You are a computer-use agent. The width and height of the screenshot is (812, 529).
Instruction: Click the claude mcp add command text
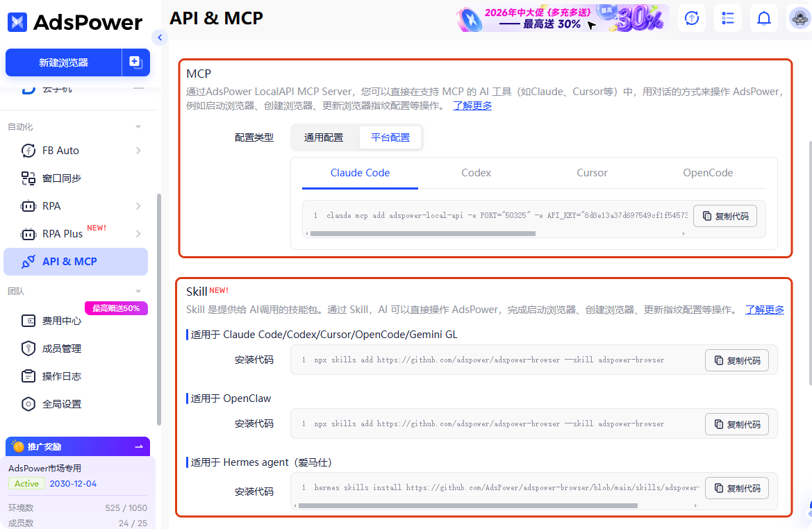(x=507, y=215)
